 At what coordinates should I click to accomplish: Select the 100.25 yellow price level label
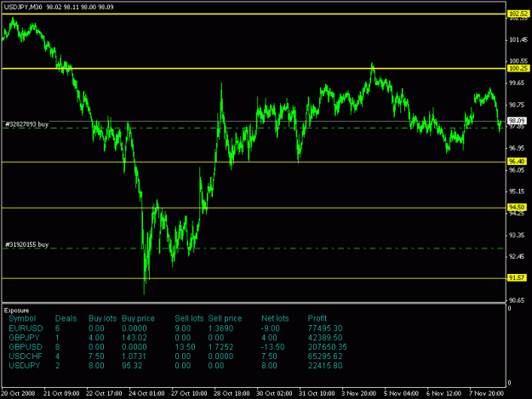coord(518,68)
